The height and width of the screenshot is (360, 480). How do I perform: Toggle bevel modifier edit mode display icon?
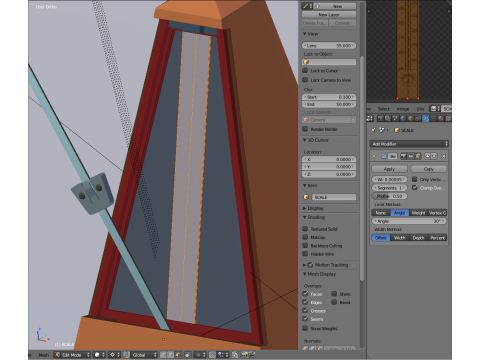coord(418,156)
